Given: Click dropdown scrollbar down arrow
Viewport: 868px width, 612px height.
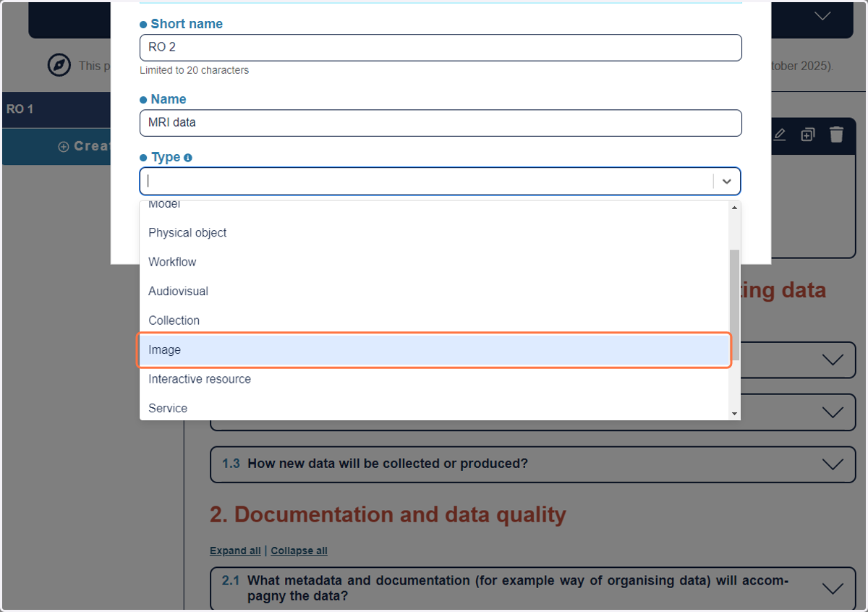Looking at the screenshot, I should pyautogui.click(x=735, y=414).
